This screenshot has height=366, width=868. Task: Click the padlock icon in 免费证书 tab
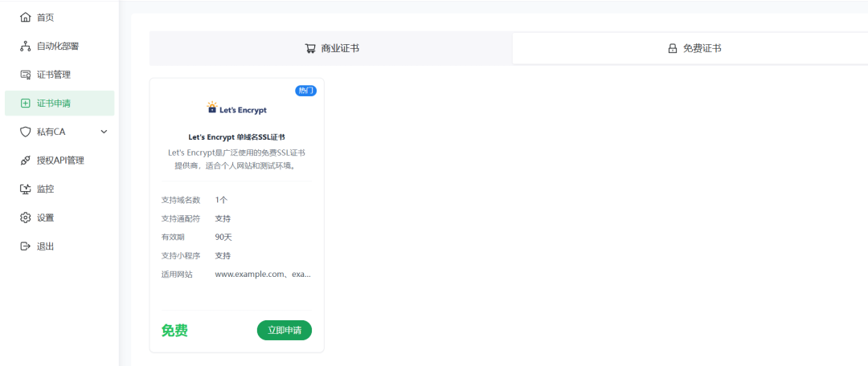coord(672,49)
